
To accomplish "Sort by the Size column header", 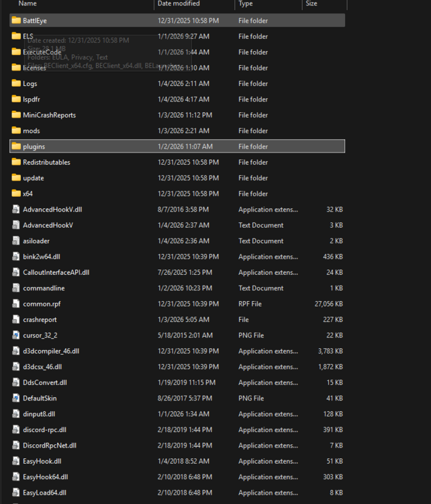I will [312, 3].
